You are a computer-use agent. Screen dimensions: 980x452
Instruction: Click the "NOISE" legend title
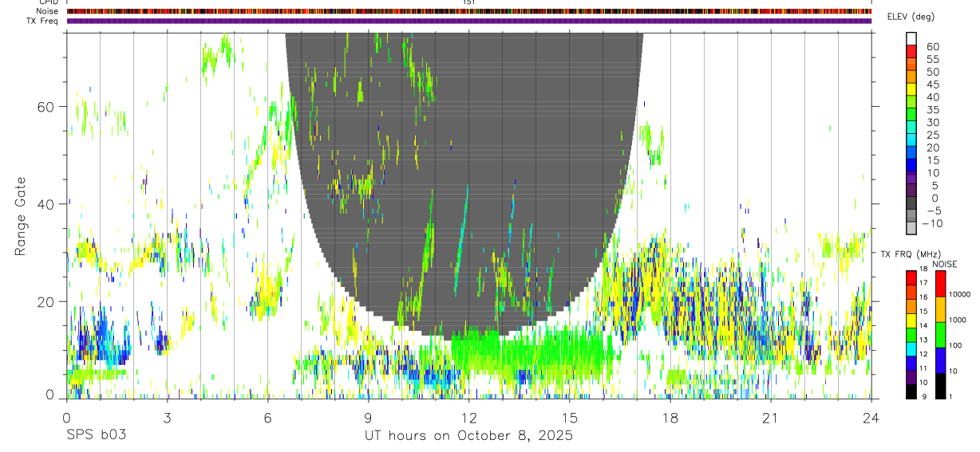(x=944, y=264)
